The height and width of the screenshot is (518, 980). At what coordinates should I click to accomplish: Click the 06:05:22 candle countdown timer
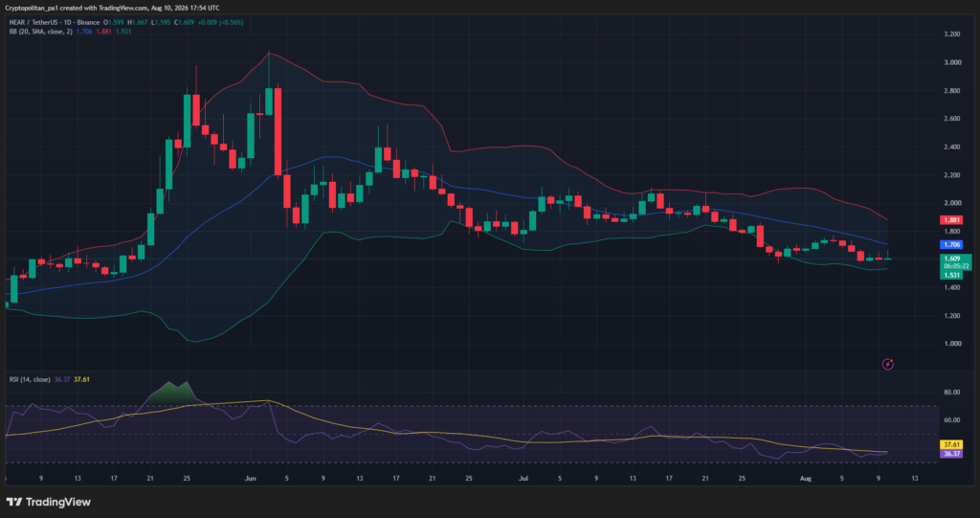[x=956, y=266]
